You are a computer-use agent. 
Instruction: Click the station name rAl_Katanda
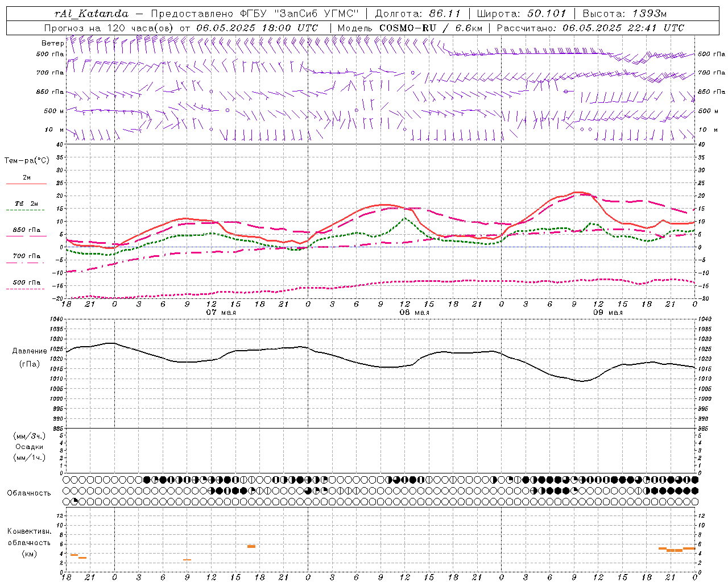(91, 14)
